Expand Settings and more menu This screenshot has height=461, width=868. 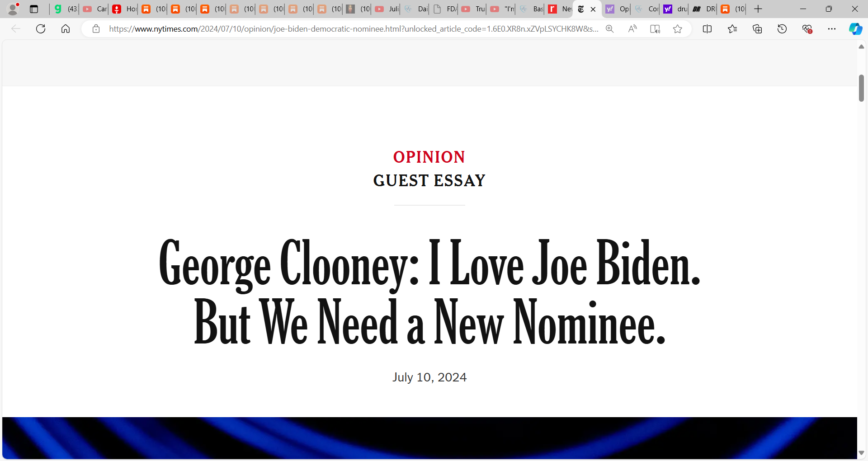[832, 29]
